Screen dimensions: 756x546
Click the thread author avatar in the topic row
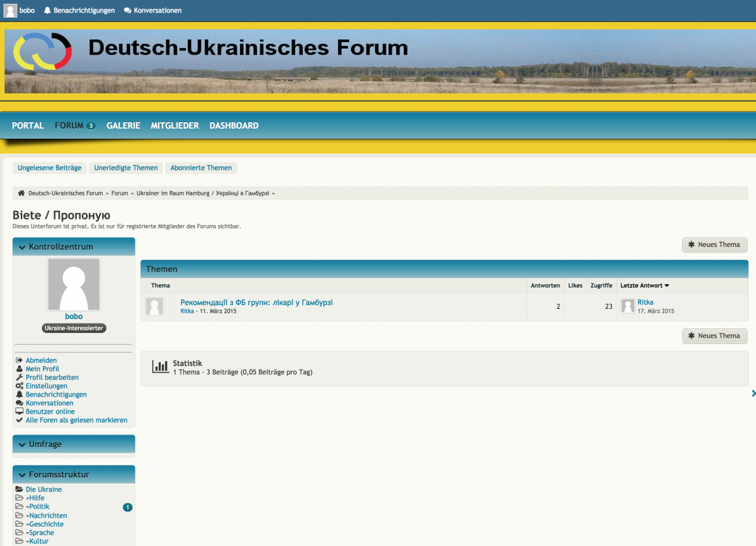coord(154,306)
